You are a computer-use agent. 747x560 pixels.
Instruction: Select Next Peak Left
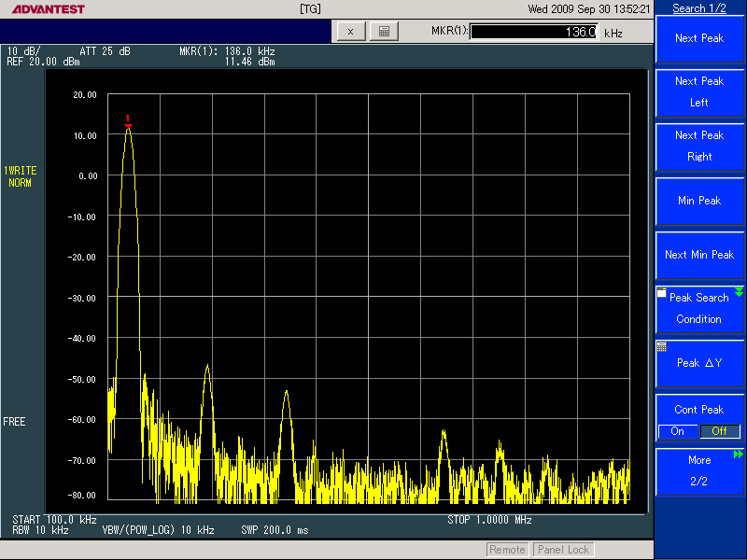pos(699,92)
